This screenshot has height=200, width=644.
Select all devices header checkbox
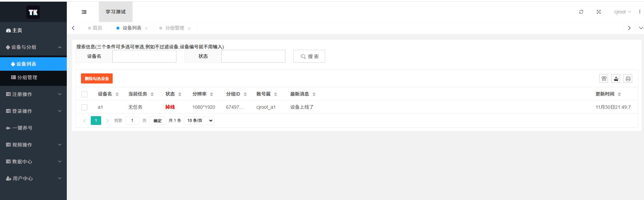pyautogui.click(x=84, y=94)
